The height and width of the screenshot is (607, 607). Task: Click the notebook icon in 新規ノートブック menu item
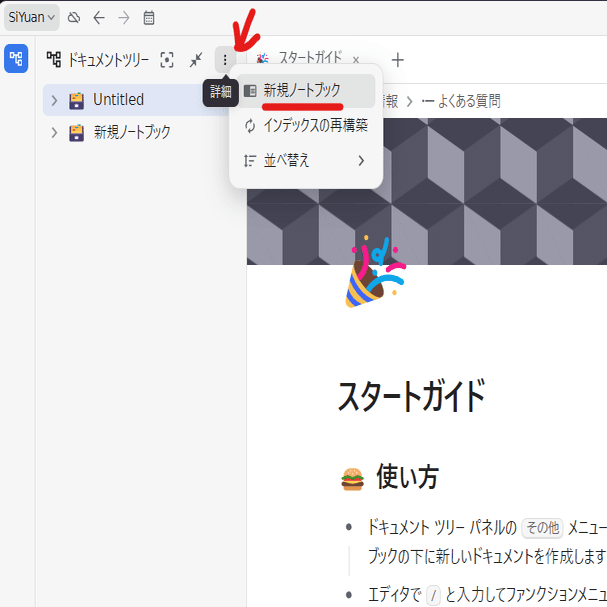coord(250,91)
